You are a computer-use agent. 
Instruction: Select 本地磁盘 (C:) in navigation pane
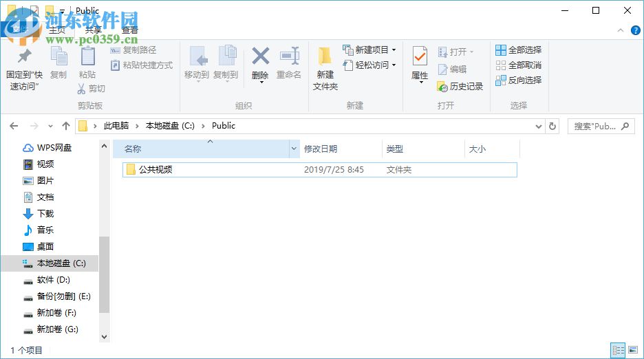[x=50, y=263]
